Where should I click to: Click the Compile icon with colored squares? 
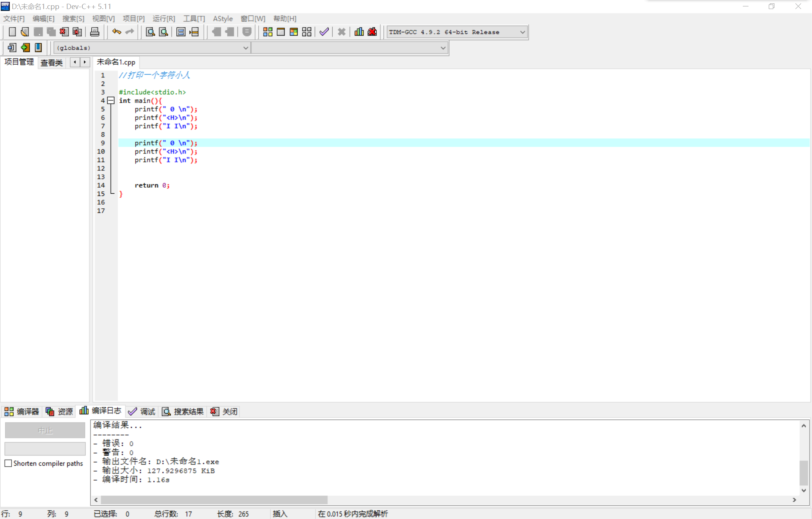coord(268,32)
